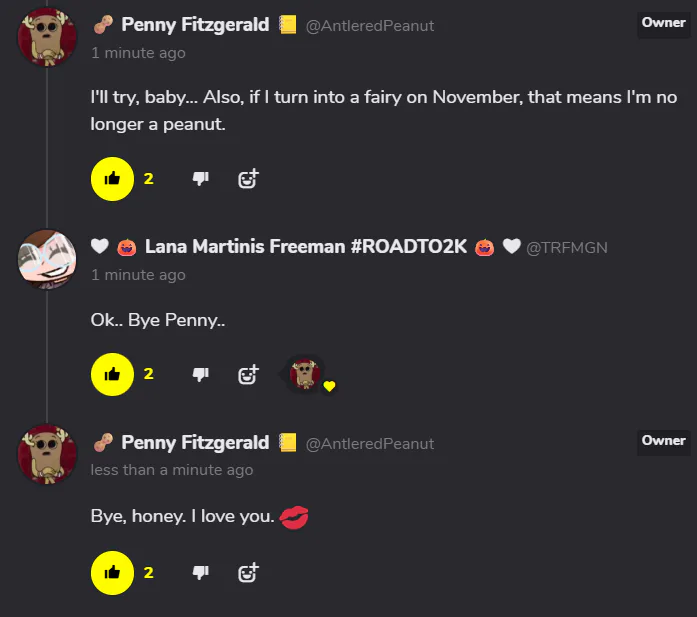Dislike the "Bye, honey. I love you" comment
This screenshot has height=617, width=697.
point(200,573)
